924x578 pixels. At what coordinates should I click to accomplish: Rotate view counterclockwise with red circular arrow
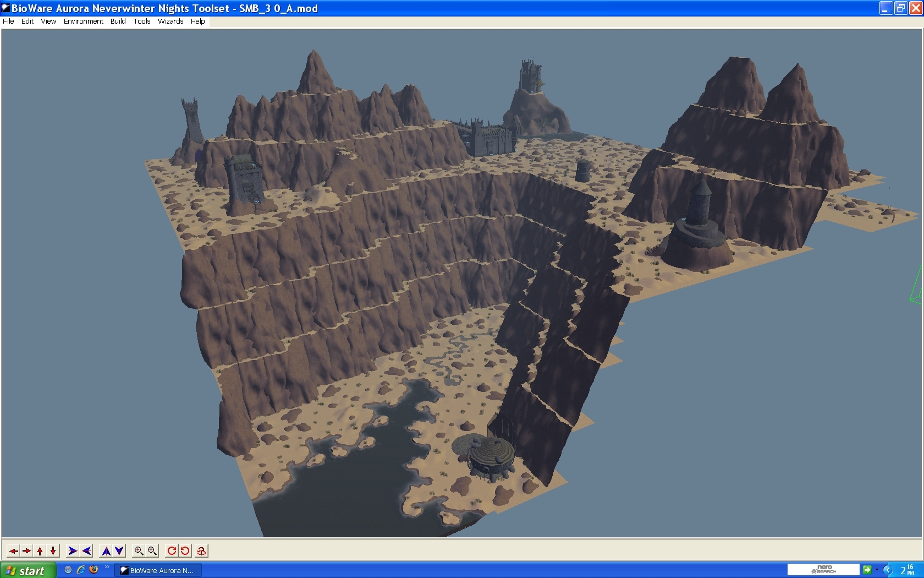[185, 550]
